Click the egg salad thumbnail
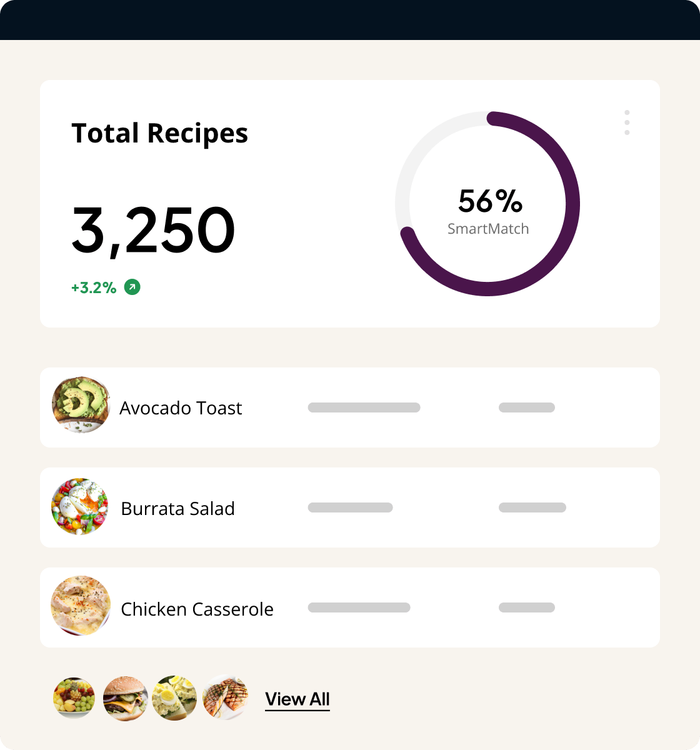The width and height of the screenshot is (700, 750). coord(174,698)
